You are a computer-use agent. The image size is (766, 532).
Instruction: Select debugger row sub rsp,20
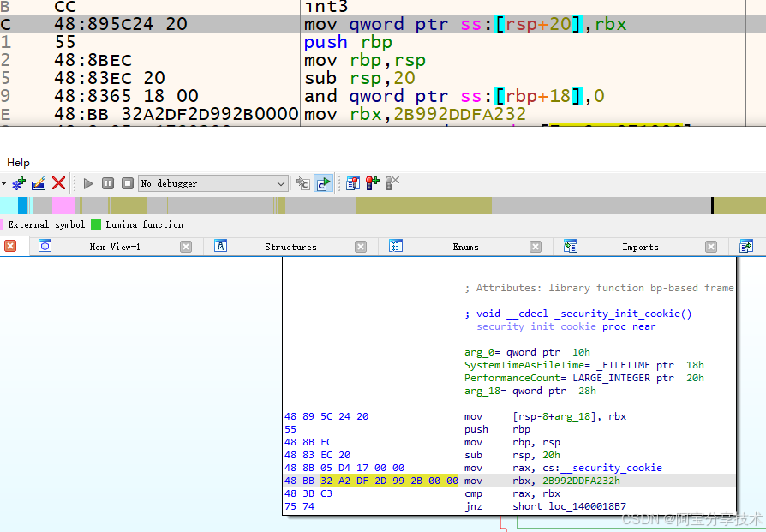360,78
